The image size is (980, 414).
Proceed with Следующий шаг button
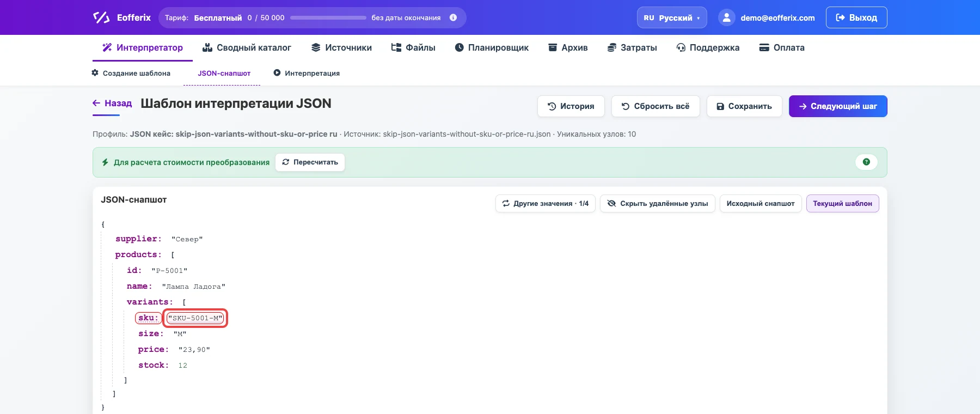click(838, 106)
